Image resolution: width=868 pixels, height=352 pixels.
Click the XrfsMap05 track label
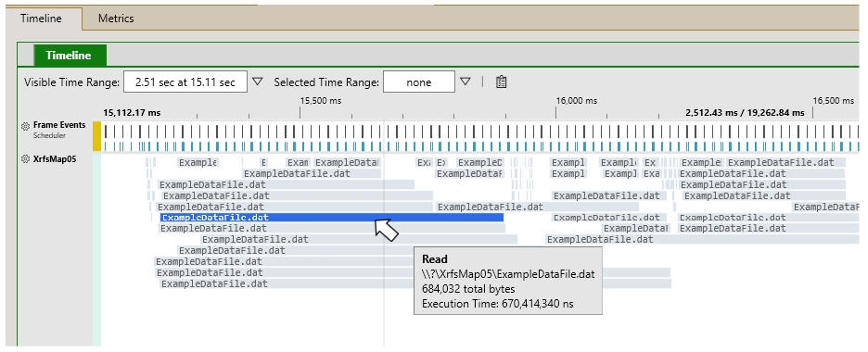(x=55, y=159)
